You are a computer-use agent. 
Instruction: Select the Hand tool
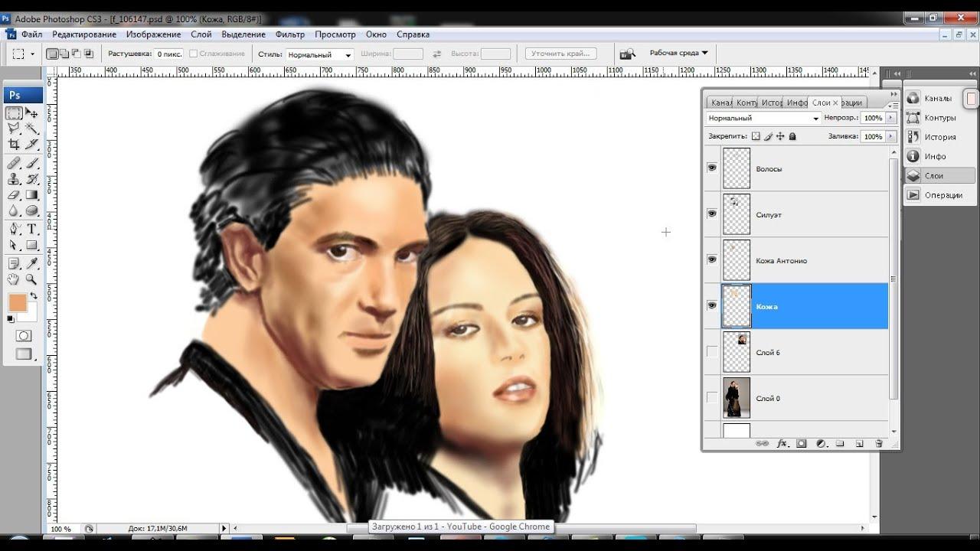click(14, 279)
